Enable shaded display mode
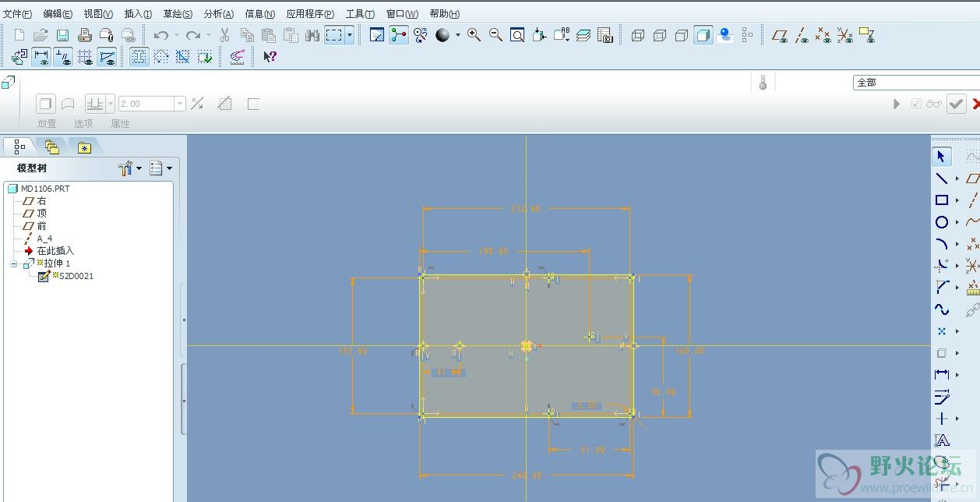Screen dimensions: 980x502 click(703, 35)
